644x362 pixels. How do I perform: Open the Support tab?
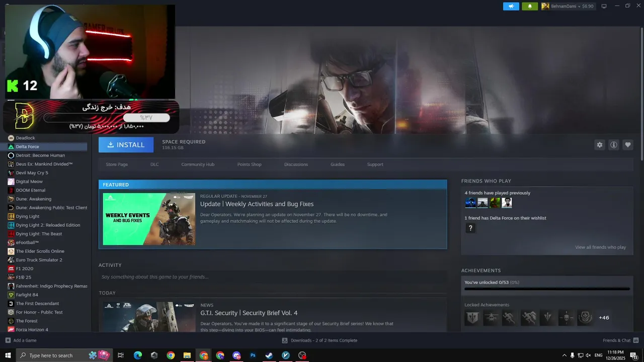[x=375, y=164]
